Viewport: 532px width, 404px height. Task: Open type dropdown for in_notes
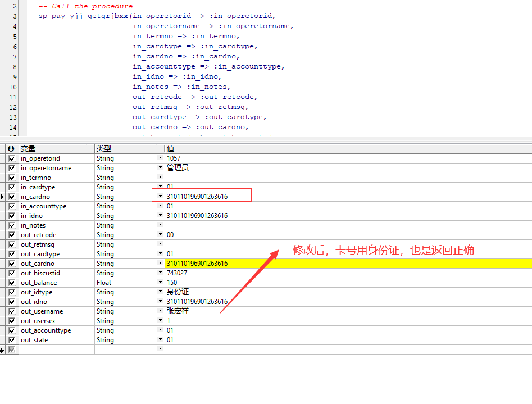click(160, 225)
